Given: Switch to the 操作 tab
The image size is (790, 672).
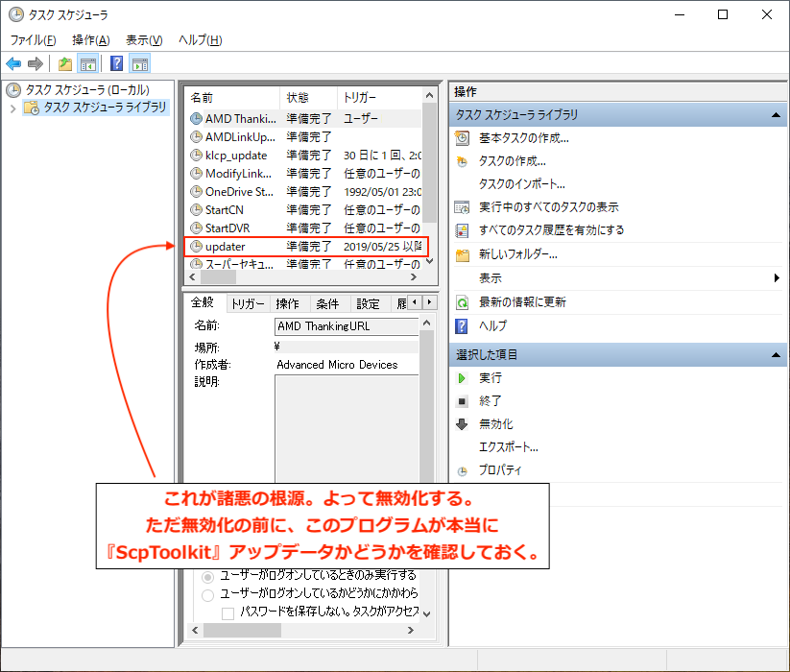Looking at the screenshot, I should [x=288, y=303].
